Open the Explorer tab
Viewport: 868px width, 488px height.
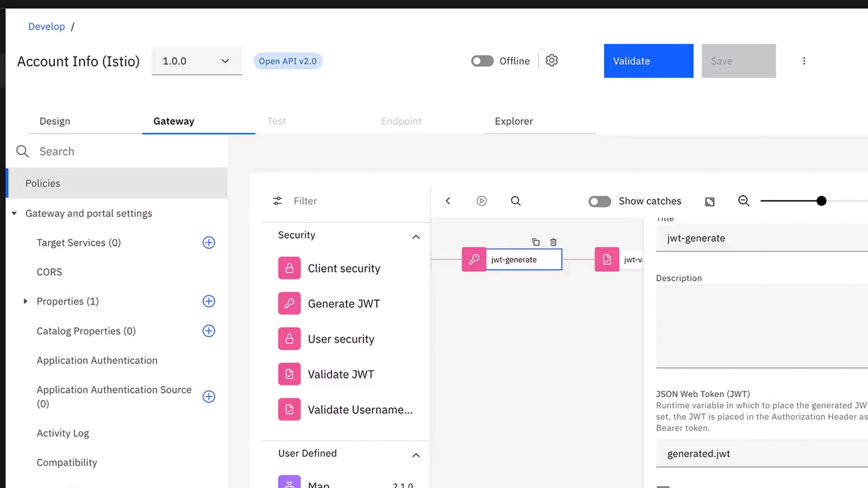[513, 121]
